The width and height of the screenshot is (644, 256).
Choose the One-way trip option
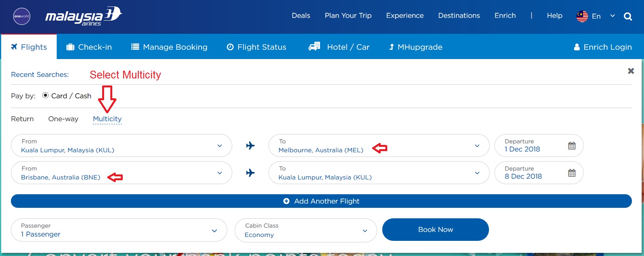(x=63, y=119)
